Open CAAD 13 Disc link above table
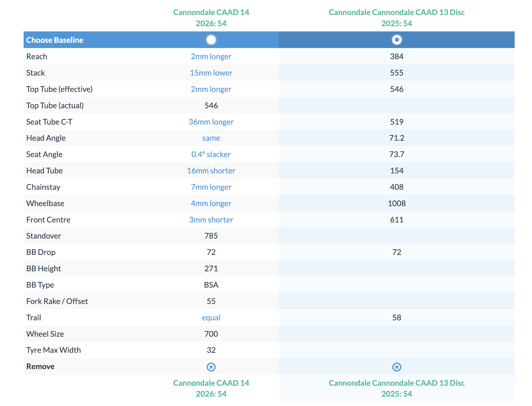The image size is (532, 406). point(396,18)
